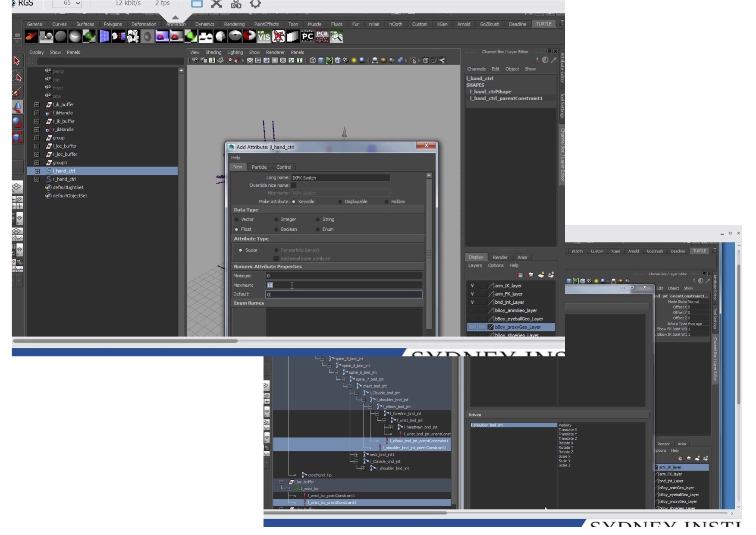756x535 pixels.
Task: Expand the l_ik_buffer node in outliner
Action: point(37,104)
